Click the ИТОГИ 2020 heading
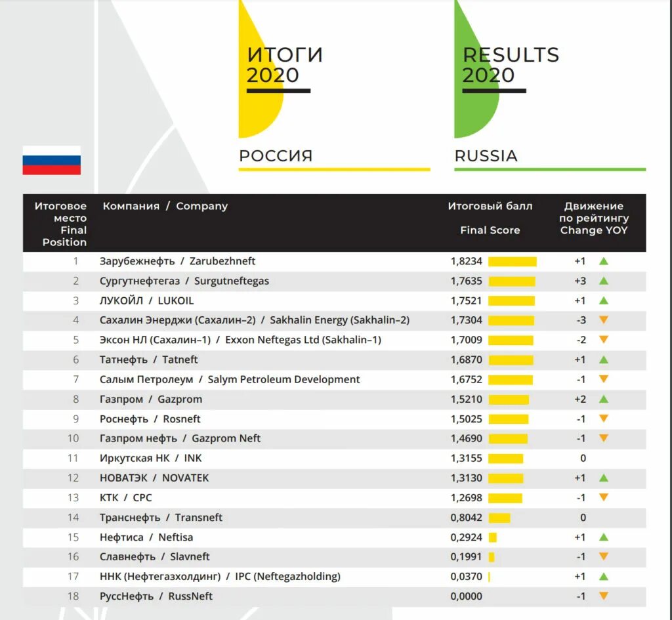 (x=284, y=65)
